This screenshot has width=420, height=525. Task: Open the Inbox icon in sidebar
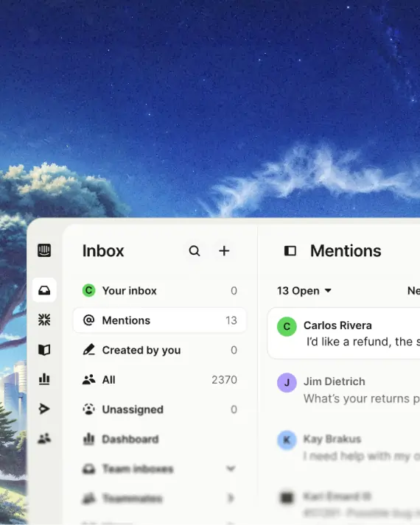coord(44,290)
